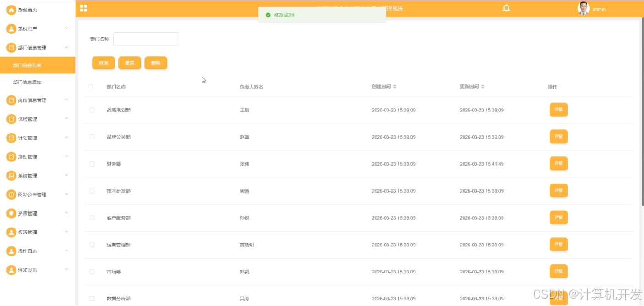The image size is (644, 306).
Task: Expand the 操作日志 menu chevron
Action: [x=66, y=250]
